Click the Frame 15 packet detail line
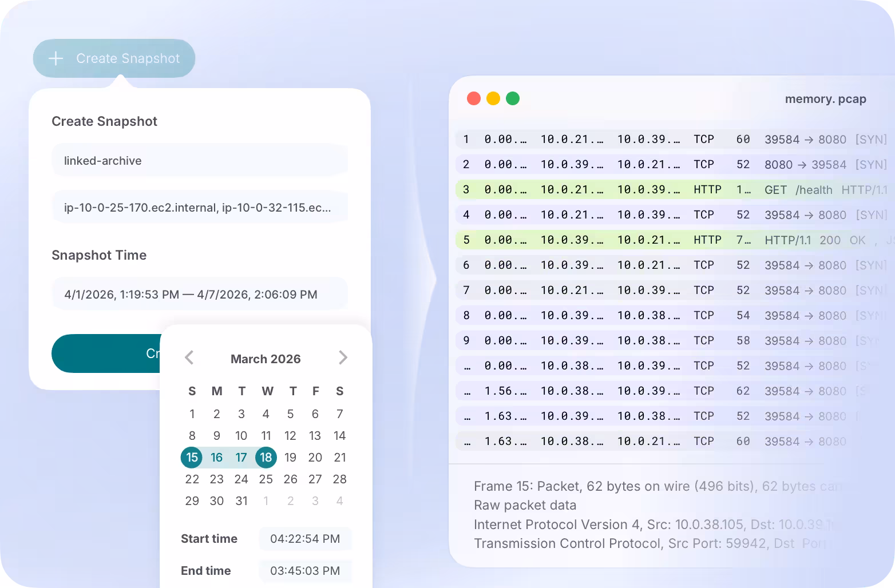The image size is (895, 588). tap(658, 486)
